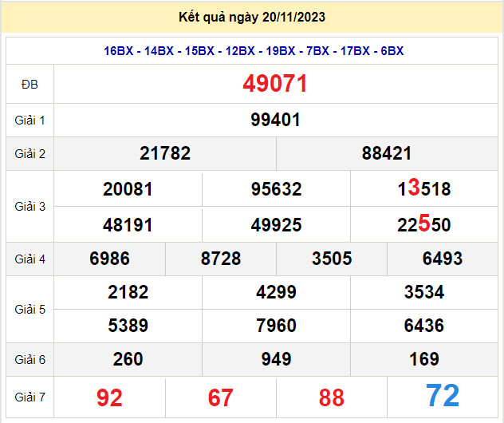Click seventh prize number 67
The width and height of the screenshot is (504, 423).
point(220,398)
